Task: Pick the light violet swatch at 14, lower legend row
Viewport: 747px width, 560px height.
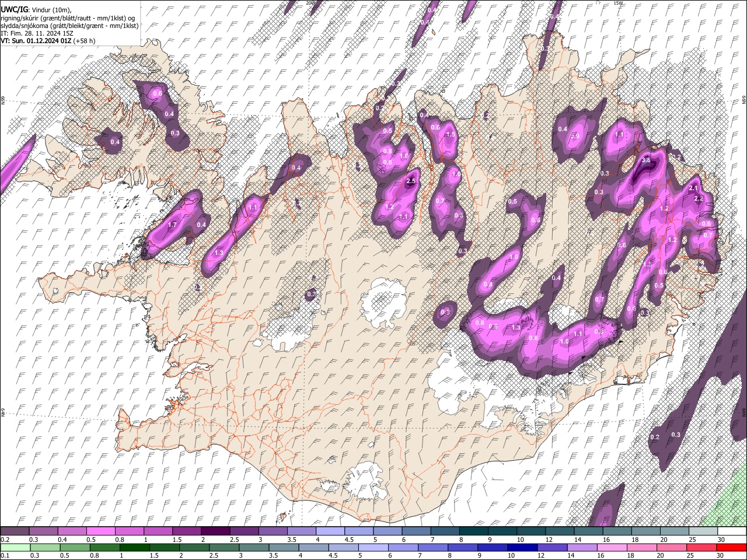Action: (x=582, y=547)
